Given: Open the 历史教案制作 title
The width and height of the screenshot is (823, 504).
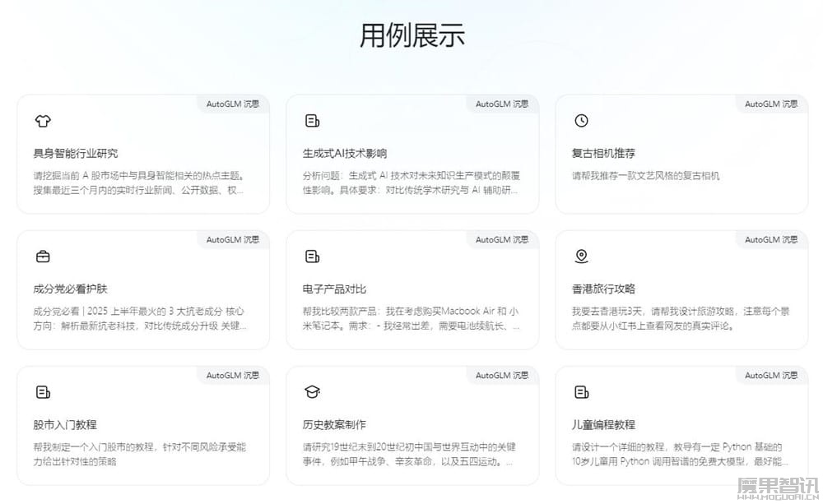Looking at the screenshot, I should (334, 425).
